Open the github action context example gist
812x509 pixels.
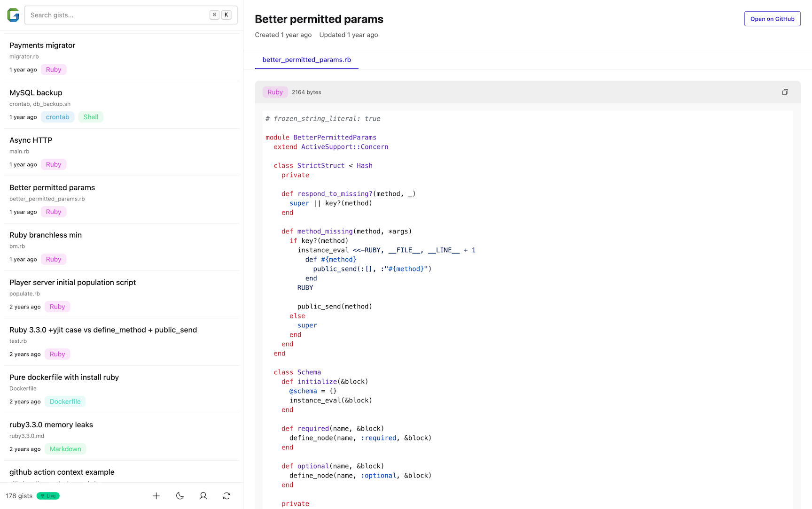[62, 472]
